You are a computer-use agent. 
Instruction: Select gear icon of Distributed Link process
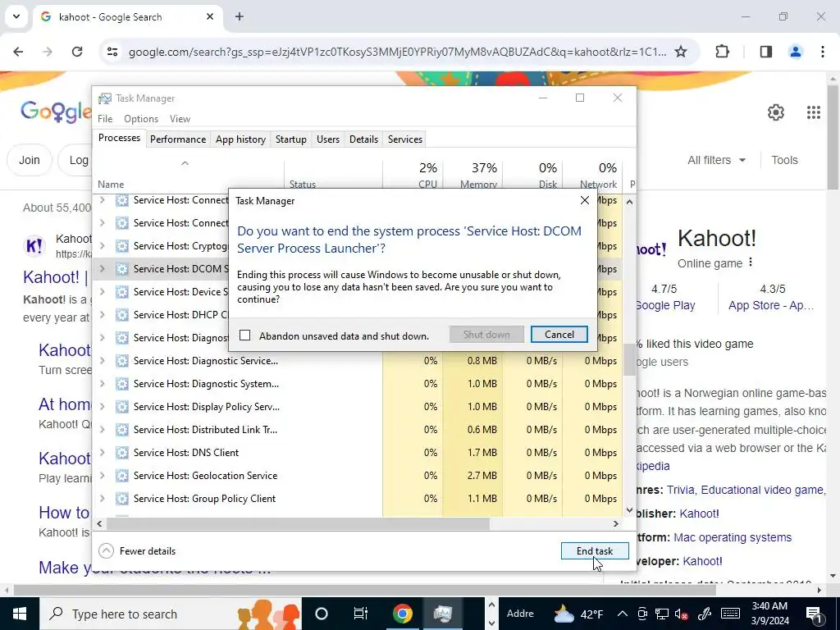[x=122, y=430]
